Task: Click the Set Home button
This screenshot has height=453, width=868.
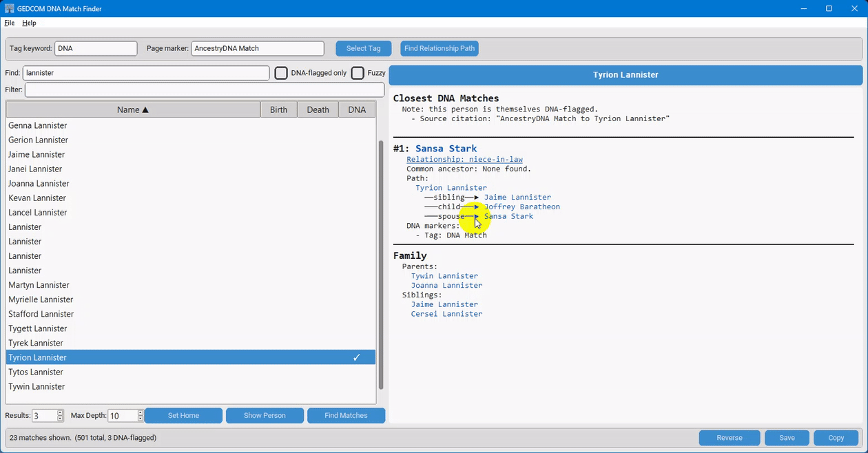Action: pos(184,415)
